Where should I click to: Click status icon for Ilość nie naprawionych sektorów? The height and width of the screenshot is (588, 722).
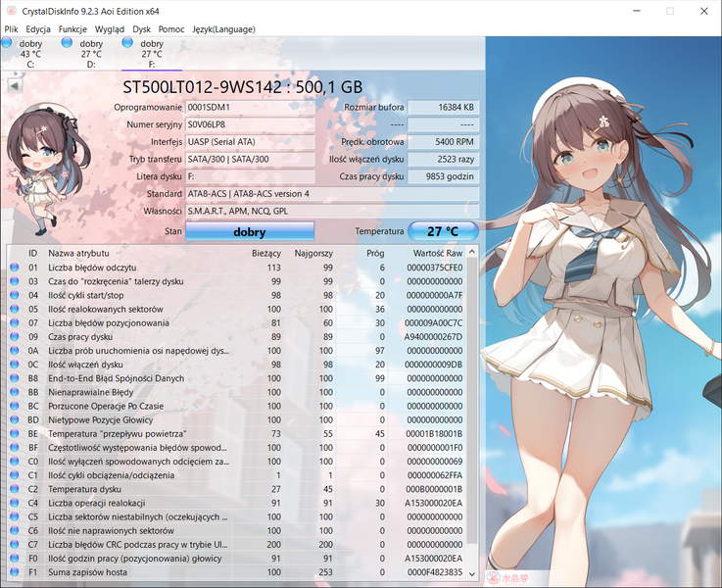point(15,530)
